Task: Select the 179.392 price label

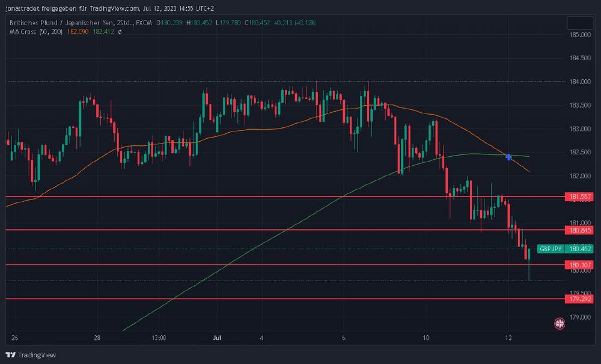Action: coord(579,299)
